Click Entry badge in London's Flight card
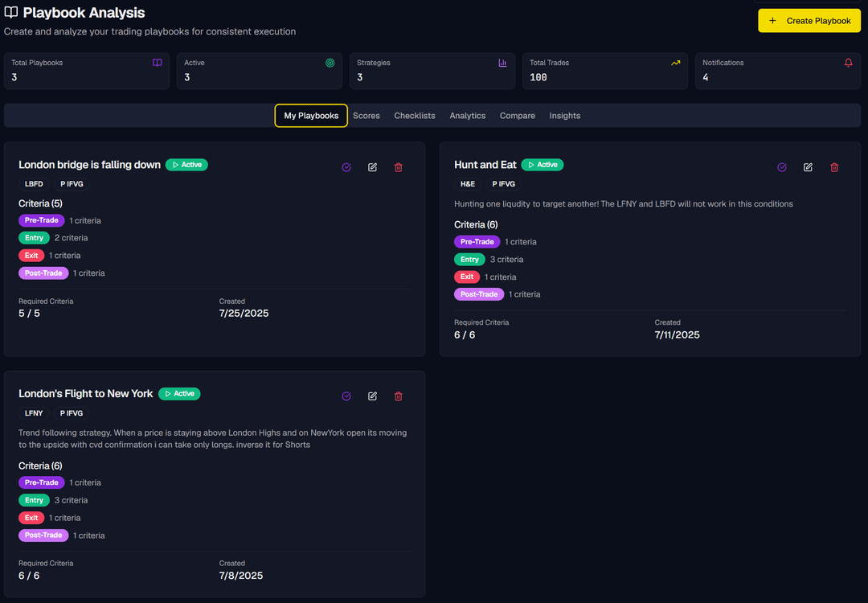The width and height of the screenshot is (868, 603). point(34,500)
